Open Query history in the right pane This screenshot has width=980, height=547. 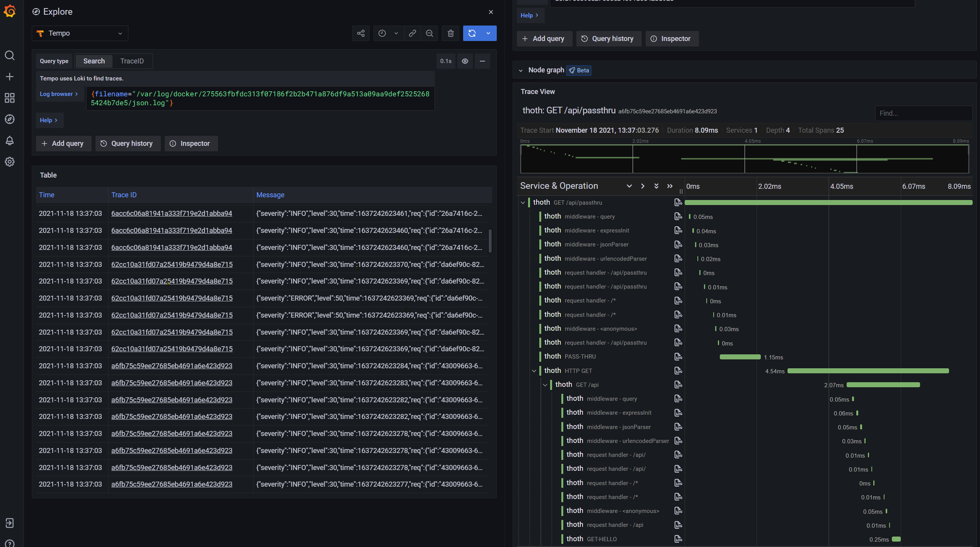(x=609, y=39)
